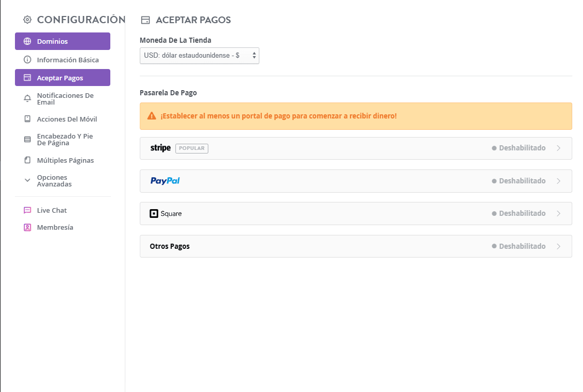Open the Moneda De La Tienda dropdown
Screen dimensions: 583x392
point(199,56)
